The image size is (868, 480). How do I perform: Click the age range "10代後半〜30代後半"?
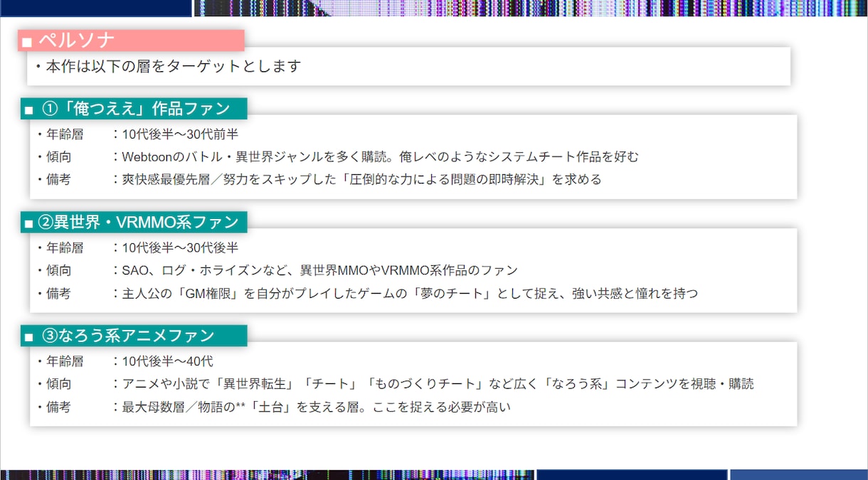pyautogui.click(x=180, y=247)
